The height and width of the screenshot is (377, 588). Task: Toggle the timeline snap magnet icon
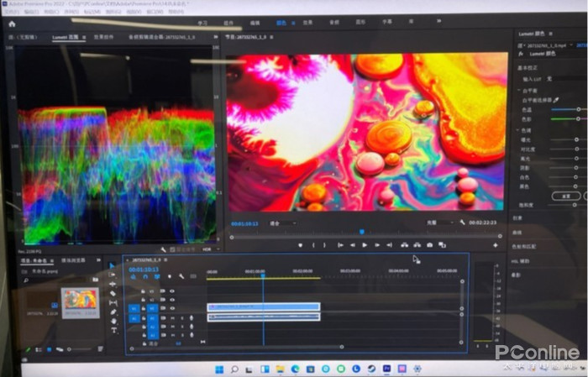[x=144, y=275]
